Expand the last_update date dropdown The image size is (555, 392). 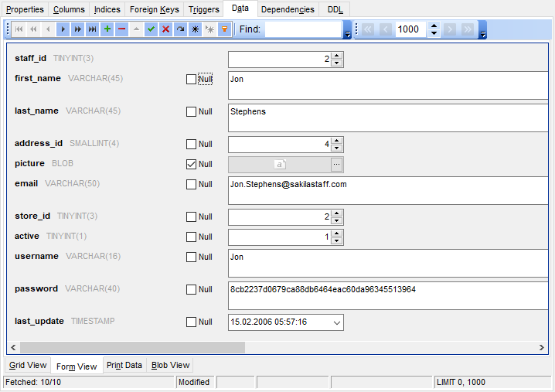pyautogui.click(x=336, y=322)
